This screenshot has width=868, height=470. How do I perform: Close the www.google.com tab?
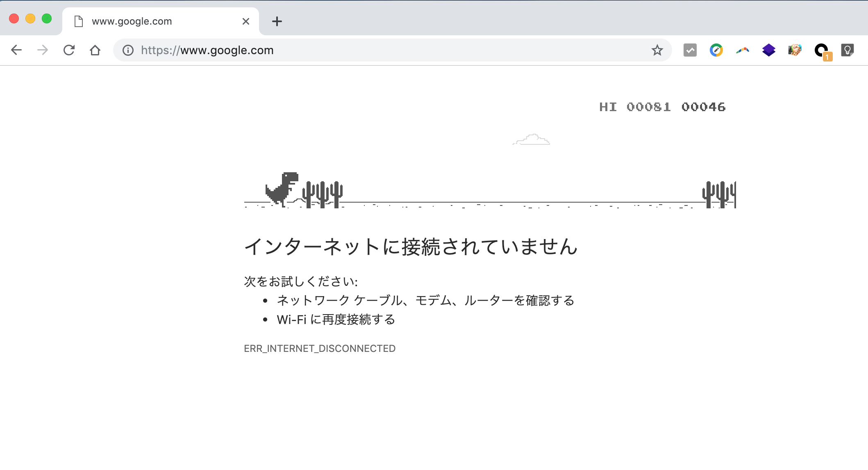click(x=246, y=21)
